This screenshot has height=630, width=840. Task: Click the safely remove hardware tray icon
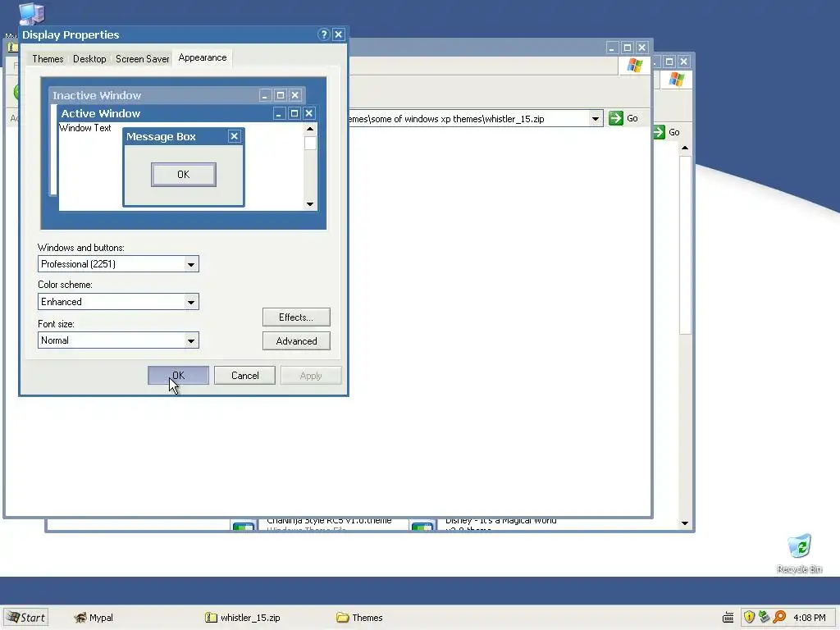pos(764,617)
